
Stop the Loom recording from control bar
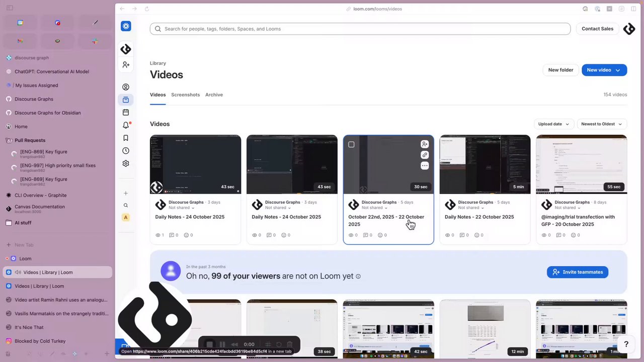click(210, 344)
